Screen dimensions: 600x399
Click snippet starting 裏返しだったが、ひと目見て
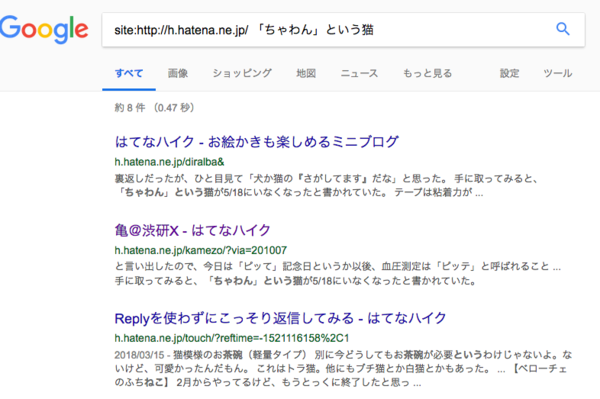326,185
